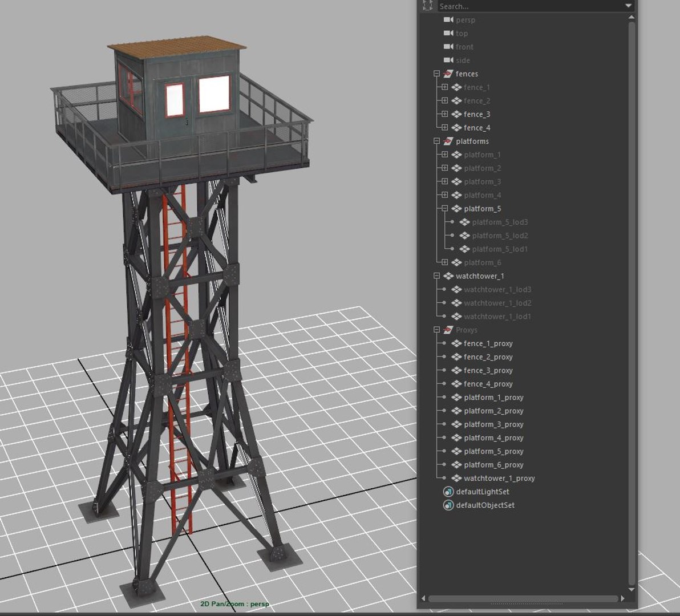The height and width of the screenshot is (616, 680).
Task: Collapse the Proxys group
Action: (437, 330)
